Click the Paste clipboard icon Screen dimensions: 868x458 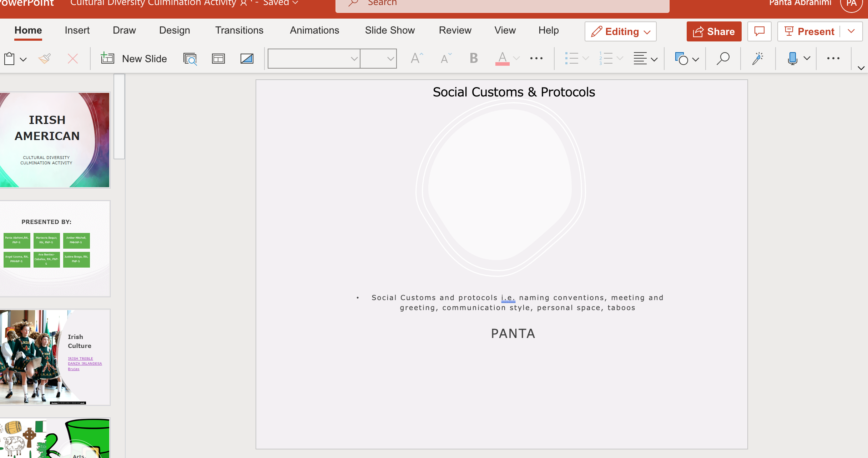[x=10, y=59]
